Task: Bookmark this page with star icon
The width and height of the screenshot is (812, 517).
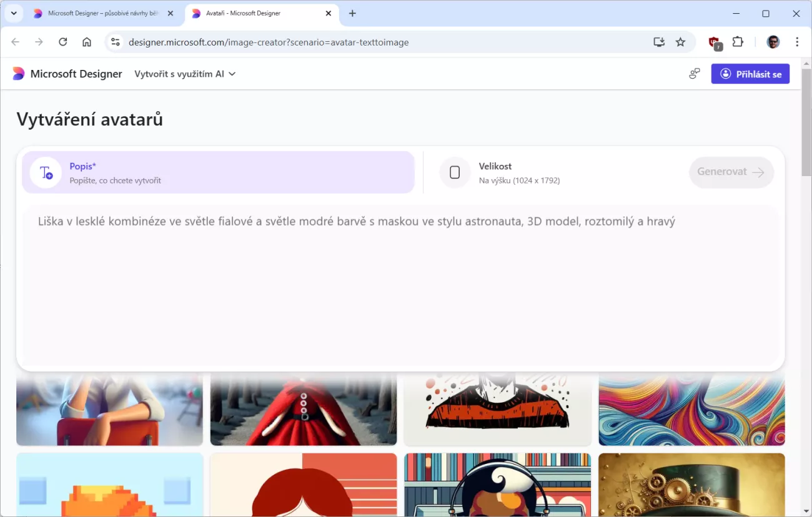Action: (680, 42)
